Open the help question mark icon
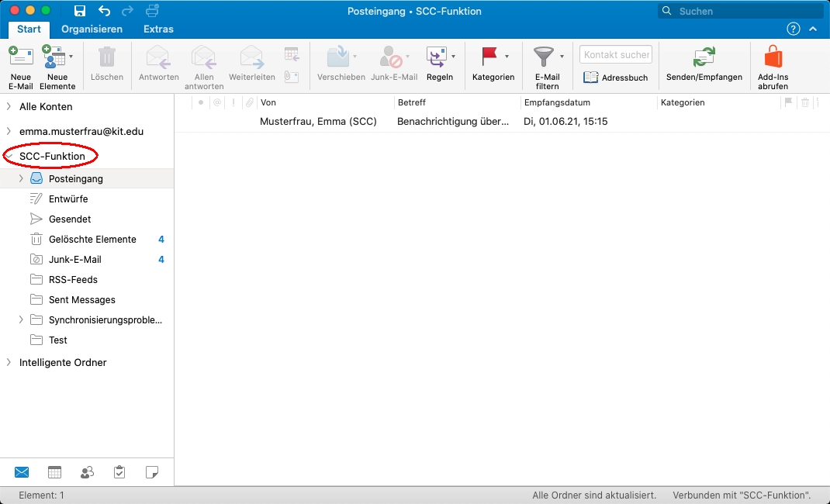 [793, 29]
